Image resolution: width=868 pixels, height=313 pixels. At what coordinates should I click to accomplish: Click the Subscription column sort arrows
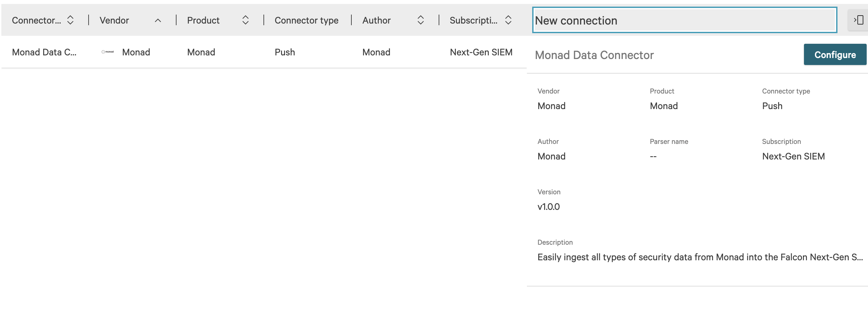tap(508, 20)
